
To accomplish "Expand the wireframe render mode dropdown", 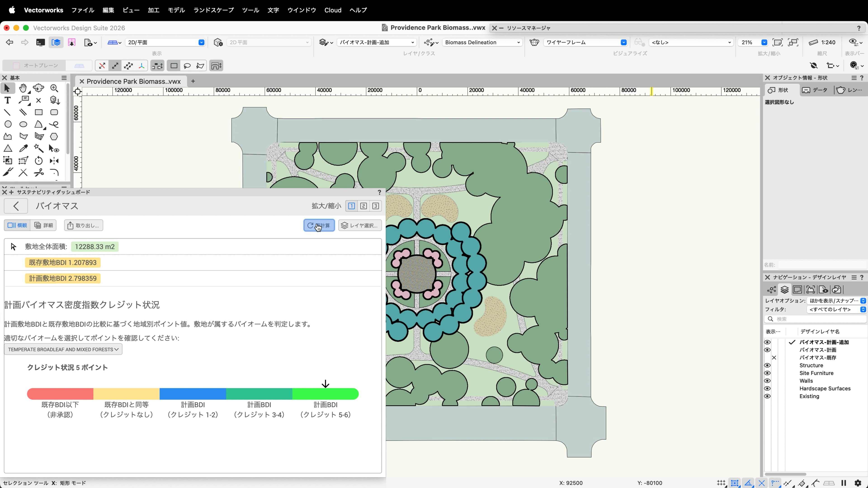I will tap(623, 42).
